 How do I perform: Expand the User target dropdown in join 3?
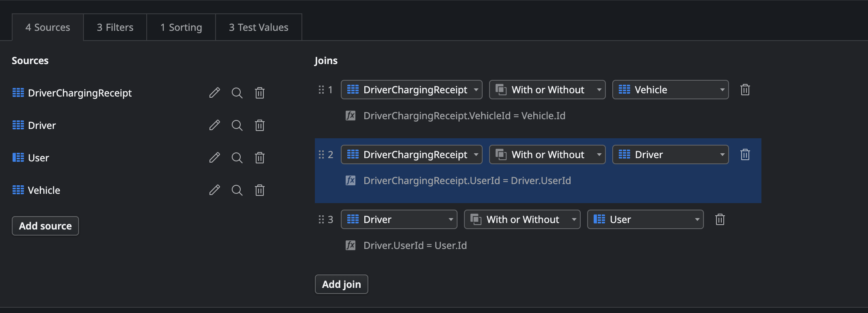coord(645,219)
